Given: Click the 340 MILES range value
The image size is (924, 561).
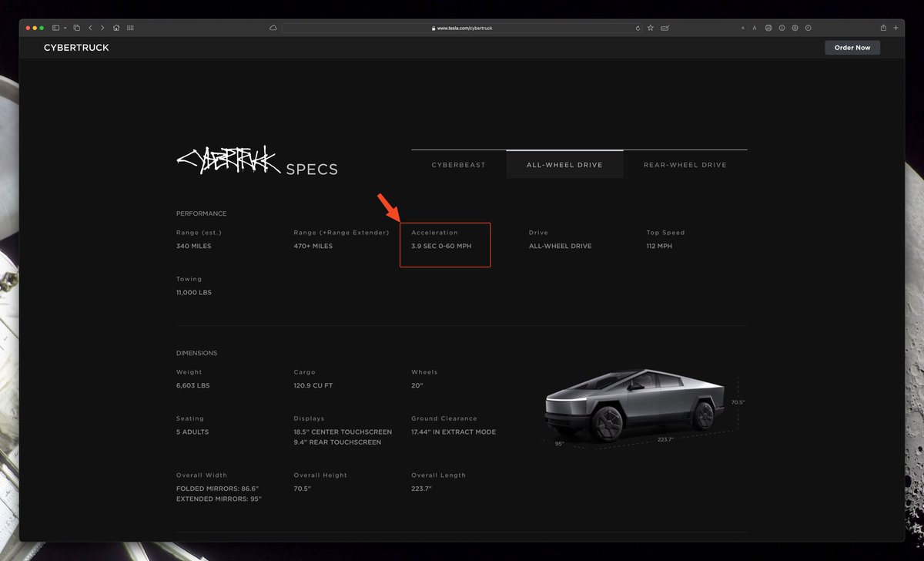Looking at the screenshot, I should pos(194,247).
